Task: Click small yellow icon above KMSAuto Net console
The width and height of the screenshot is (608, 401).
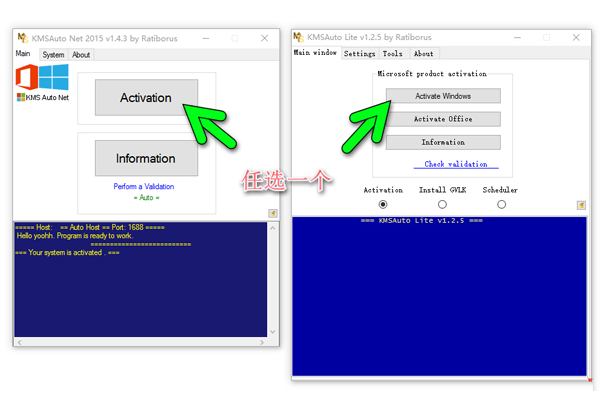Action: pyautogui.click(x=273, y=213)
